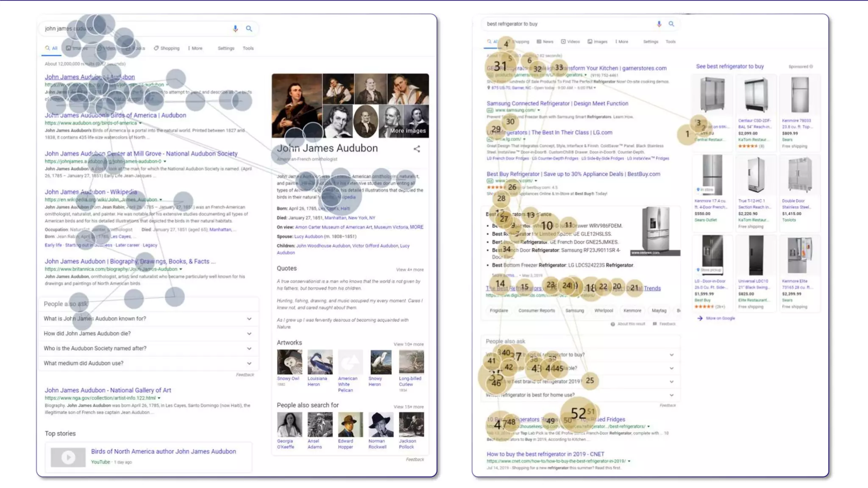Screen dimensions: 868x488
Task: Click microphone icon in refrigerator search bar
Action: tap(659, 24)
